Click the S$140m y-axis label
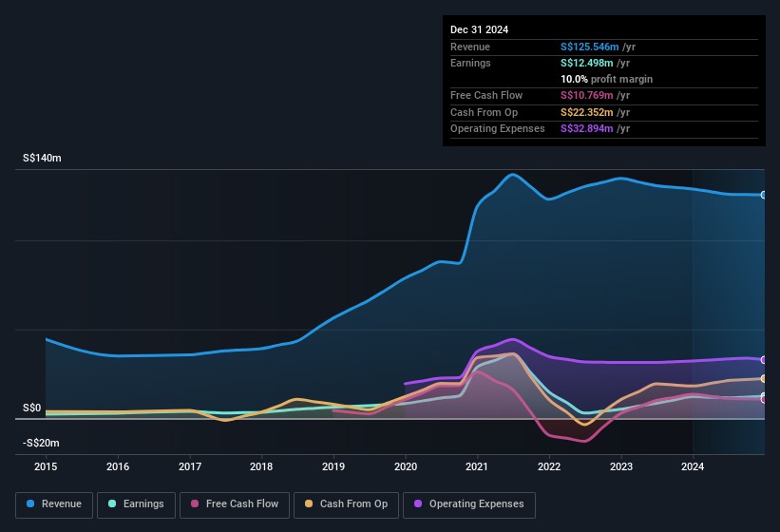The height and width of the screenshot is (532, 780). [x=42, y=159]
